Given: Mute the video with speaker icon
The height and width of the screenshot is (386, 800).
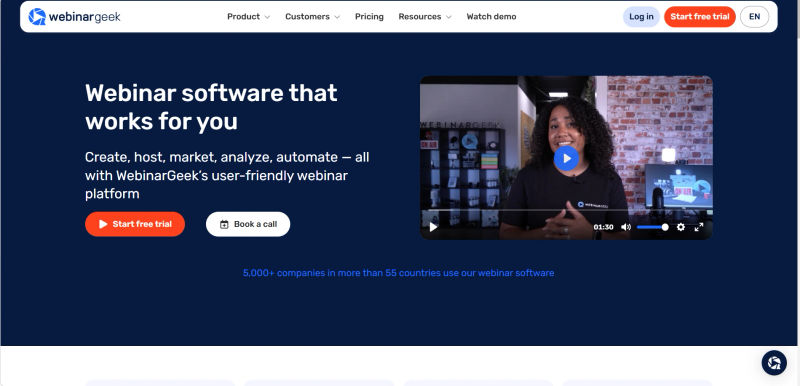Looking at the screenshot, I should click(x=626, y=227).
